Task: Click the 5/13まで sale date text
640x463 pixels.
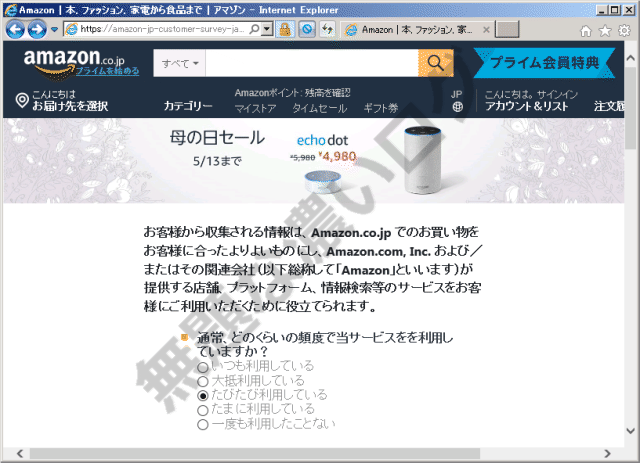Action: click(x=217, y=161)
